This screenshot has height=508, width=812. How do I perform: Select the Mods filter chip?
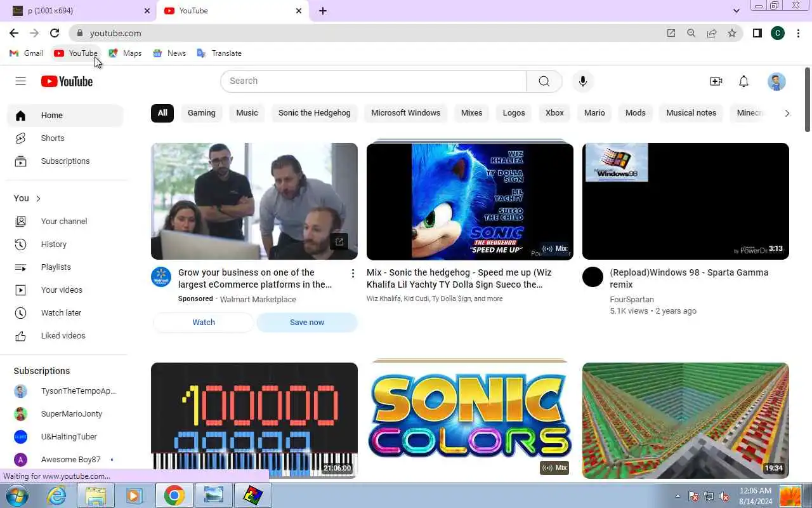636,113
